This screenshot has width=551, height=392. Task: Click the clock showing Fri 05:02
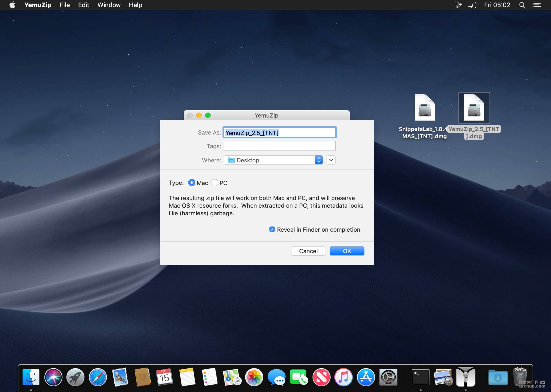tap(497, 5)
